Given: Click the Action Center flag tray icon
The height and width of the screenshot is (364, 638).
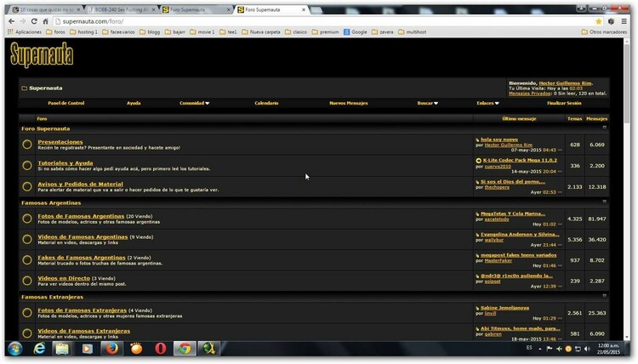Looking at the screenshot, I should click(x=550, y=349).
